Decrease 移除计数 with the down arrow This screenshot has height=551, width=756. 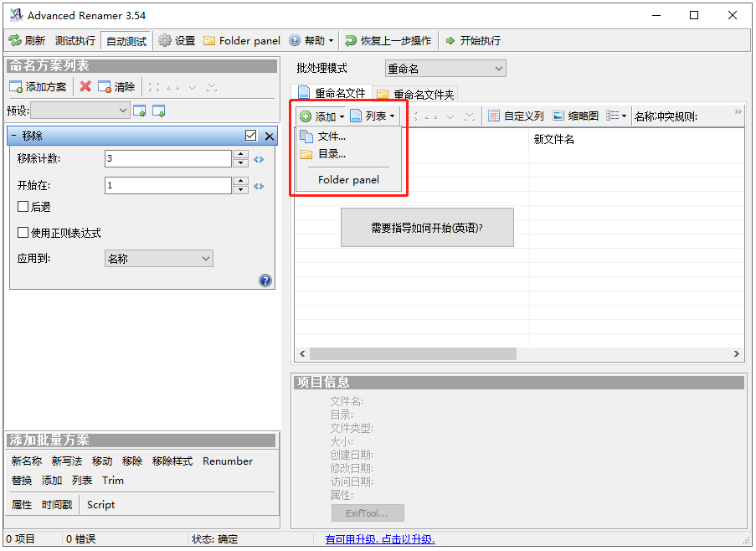coord(240,163)
